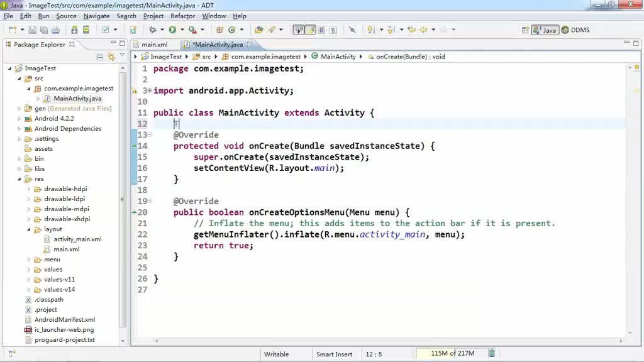Select activity_main.xml under layout

click(77, 239)
